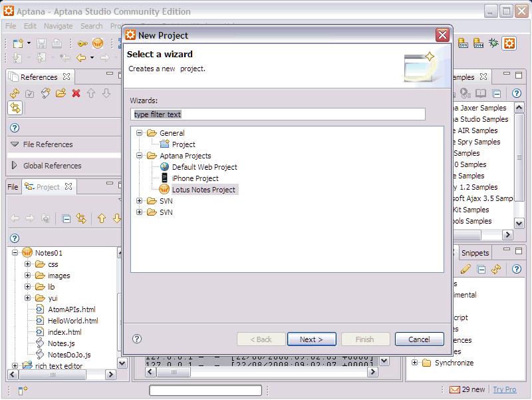Click the New toolbar icon in Aptana

coord(18,43)
